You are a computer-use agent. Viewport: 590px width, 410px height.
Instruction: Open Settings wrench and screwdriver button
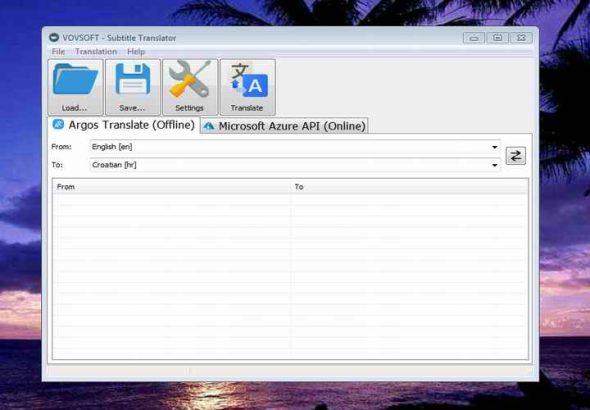tap(190, 87)
